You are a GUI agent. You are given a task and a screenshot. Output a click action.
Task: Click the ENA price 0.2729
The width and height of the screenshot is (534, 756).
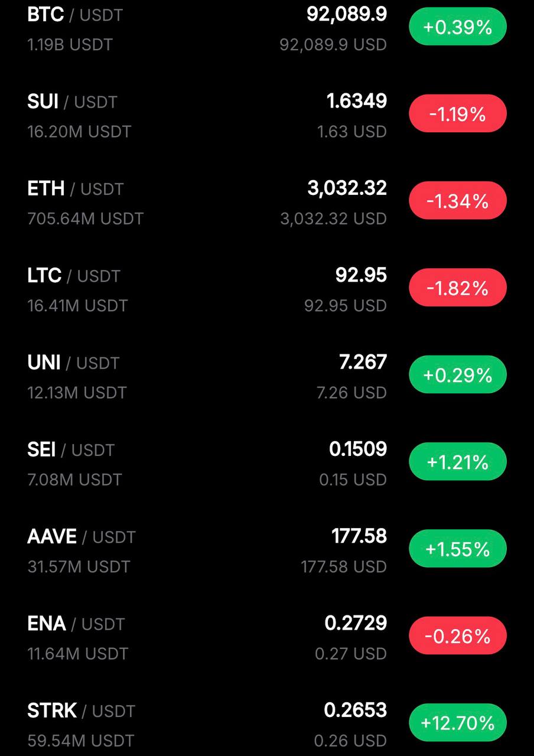356,623
